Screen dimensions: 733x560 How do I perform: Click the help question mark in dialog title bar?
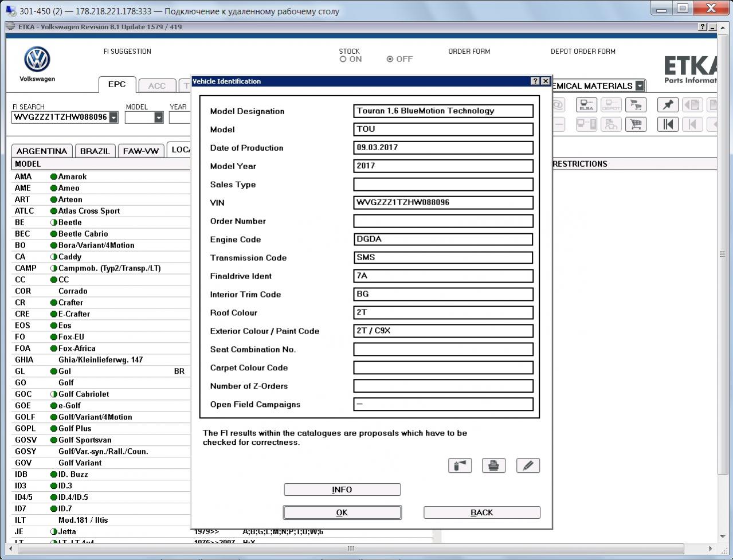[x=535, y=81]
